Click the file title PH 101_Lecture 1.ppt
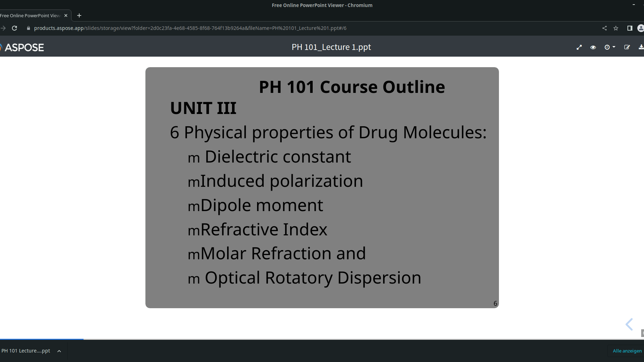This screenshot has width=644, height=362. [331, 47]
